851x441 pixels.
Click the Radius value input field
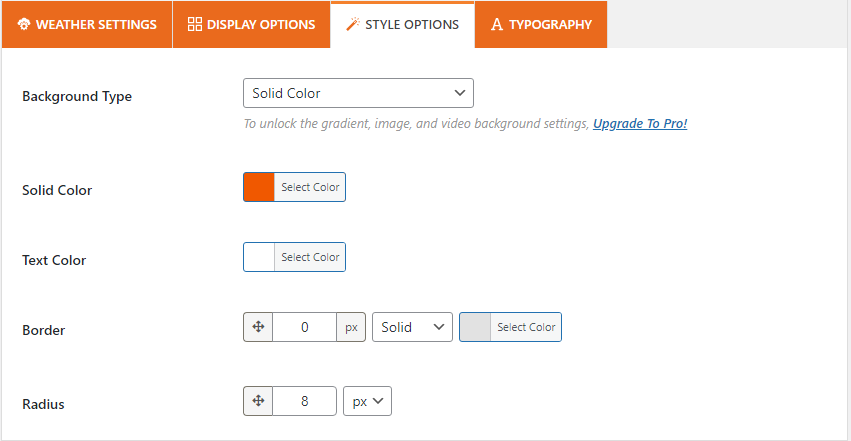[304, 401]
